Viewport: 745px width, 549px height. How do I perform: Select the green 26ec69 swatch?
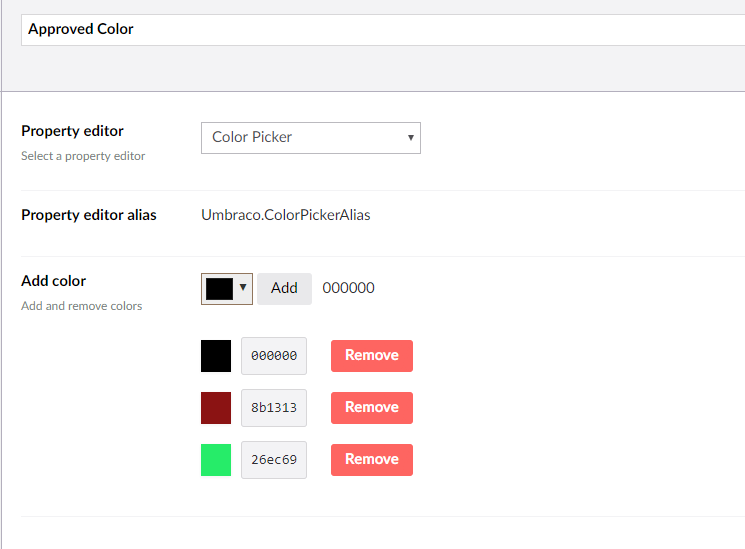[216, 460]
